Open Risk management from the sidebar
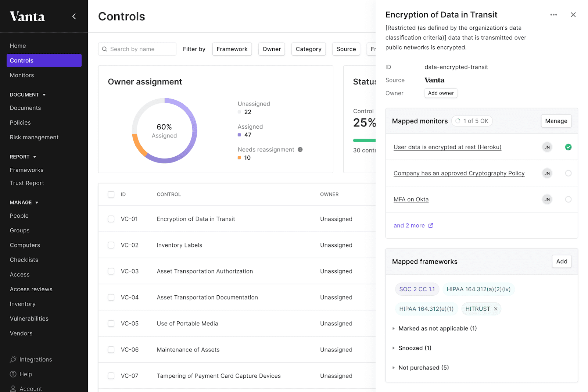588x392 pixels. [x=34, y=137]
